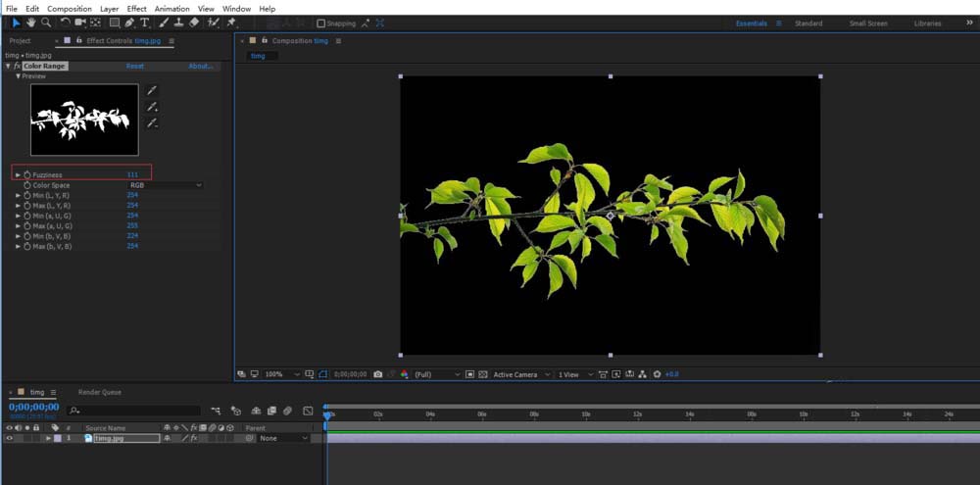Select the Type tool

pos(145,22)
